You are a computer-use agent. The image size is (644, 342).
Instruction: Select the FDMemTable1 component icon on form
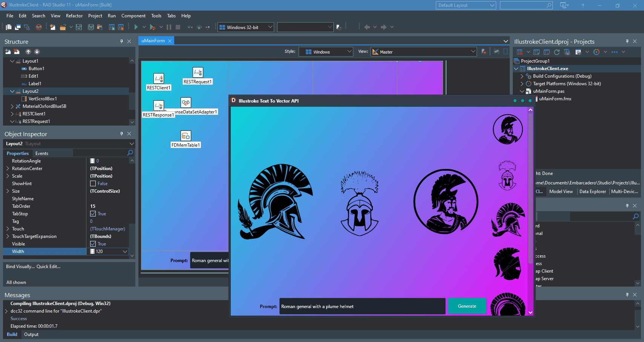coord(186,136)
